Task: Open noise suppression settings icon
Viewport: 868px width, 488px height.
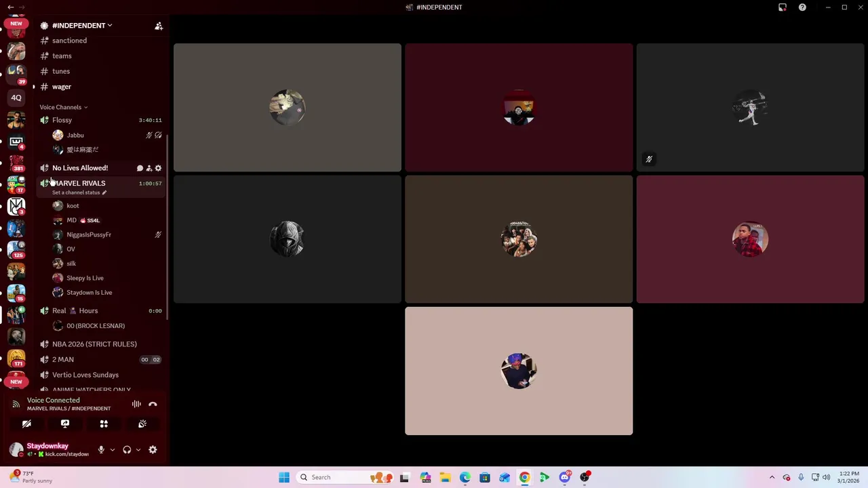Action: pyautogui.click(x=136, y=404)
